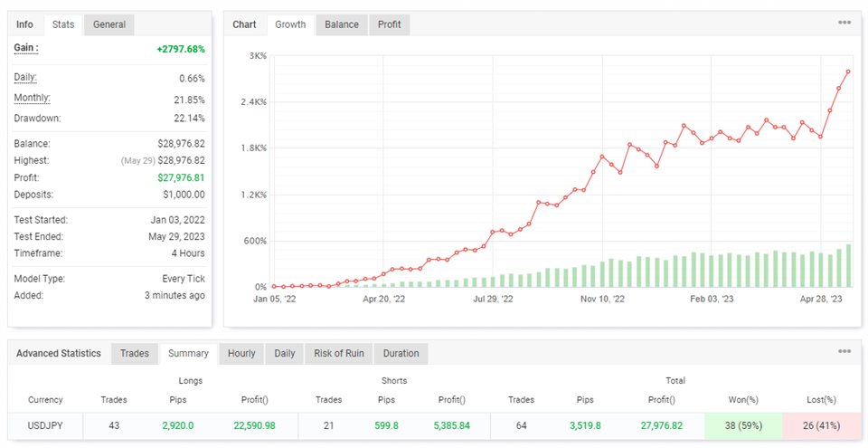Click the Won(%) column header
This screenshot has width=868, height=448.
click(743, 400)
